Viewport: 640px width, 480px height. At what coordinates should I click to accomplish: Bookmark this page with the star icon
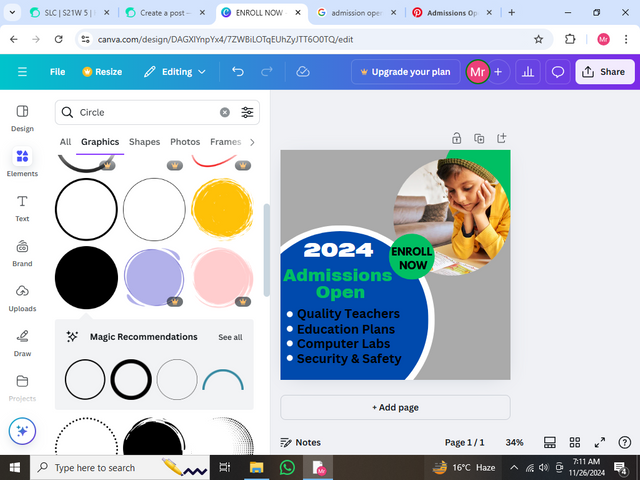click(539, 39)
